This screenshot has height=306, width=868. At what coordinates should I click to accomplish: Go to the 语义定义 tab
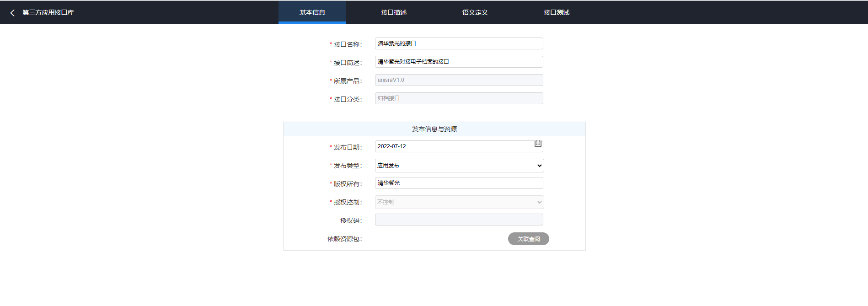click(475, 12)
